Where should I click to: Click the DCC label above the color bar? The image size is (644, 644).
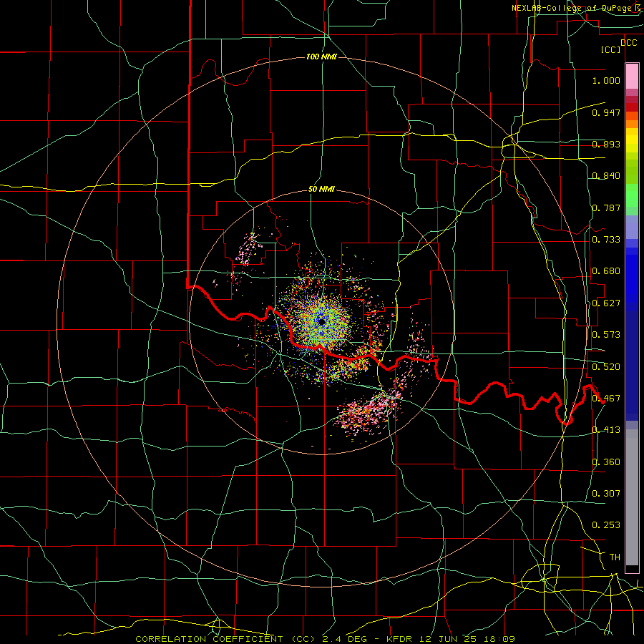628,43
